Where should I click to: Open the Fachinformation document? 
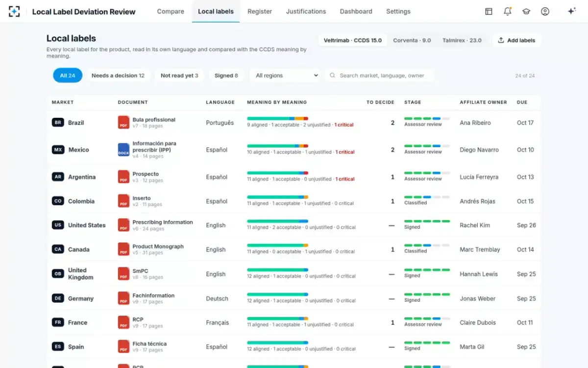point(153,295)
